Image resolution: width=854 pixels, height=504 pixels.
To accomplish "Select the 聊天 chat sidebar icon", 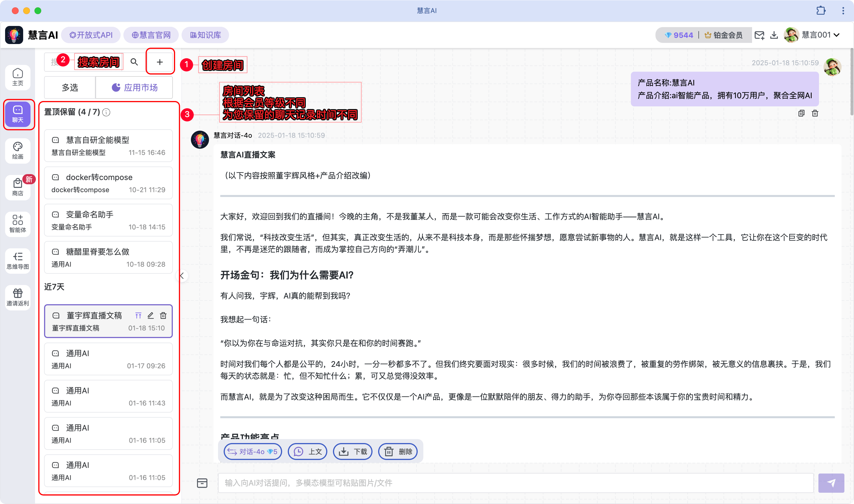I will 18,114.
